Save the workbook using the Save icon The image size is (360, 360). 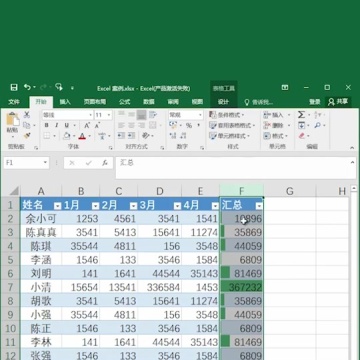point(14,88)
